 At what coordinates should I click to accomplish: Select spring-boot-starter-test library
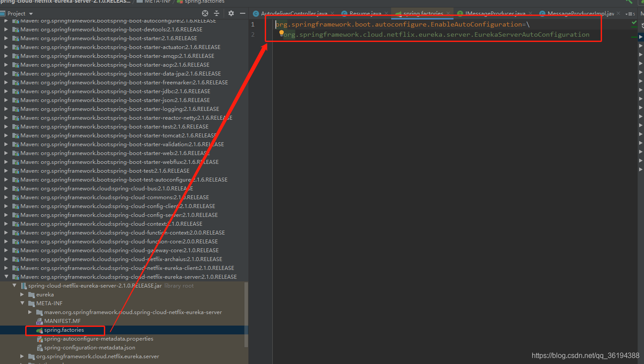114,127
